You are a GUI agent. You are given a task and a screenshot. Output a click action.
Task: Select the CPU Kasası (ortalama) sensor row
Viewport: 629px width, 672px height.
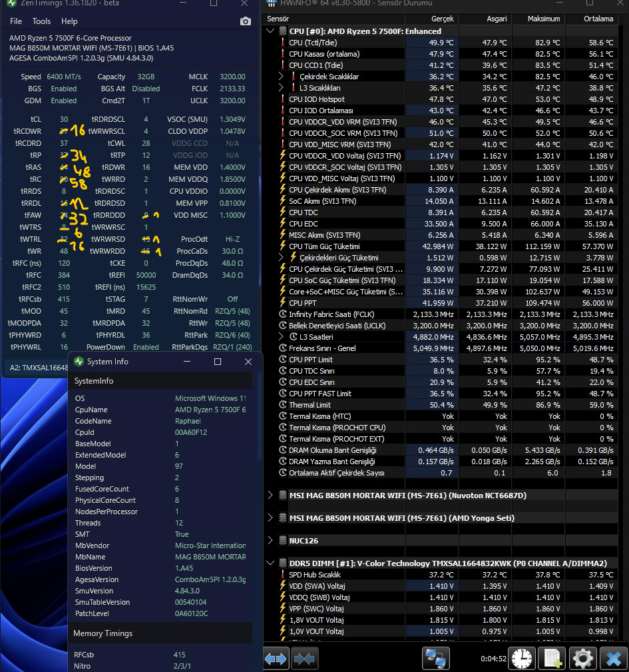click(441, 54)
